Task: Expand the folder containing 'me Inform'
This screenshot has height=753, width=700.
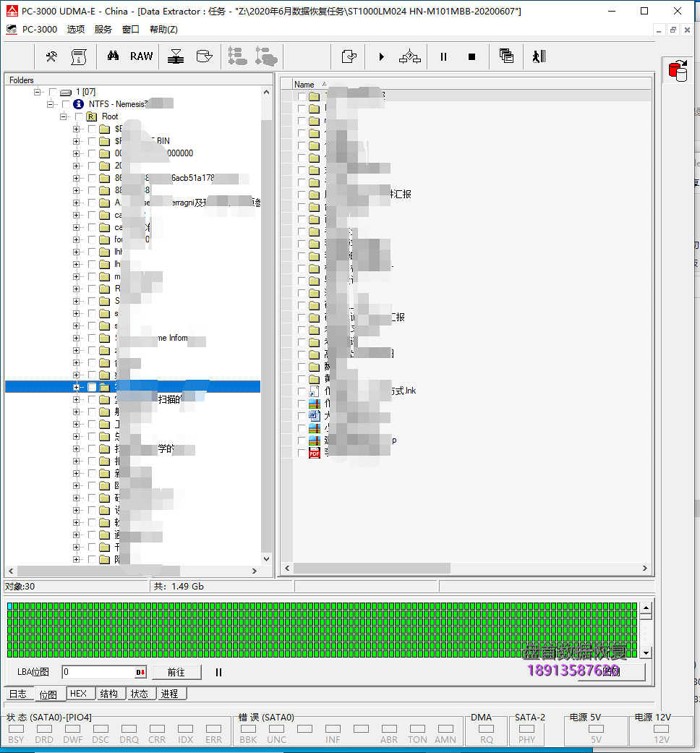Action: (x=76, y=338)
